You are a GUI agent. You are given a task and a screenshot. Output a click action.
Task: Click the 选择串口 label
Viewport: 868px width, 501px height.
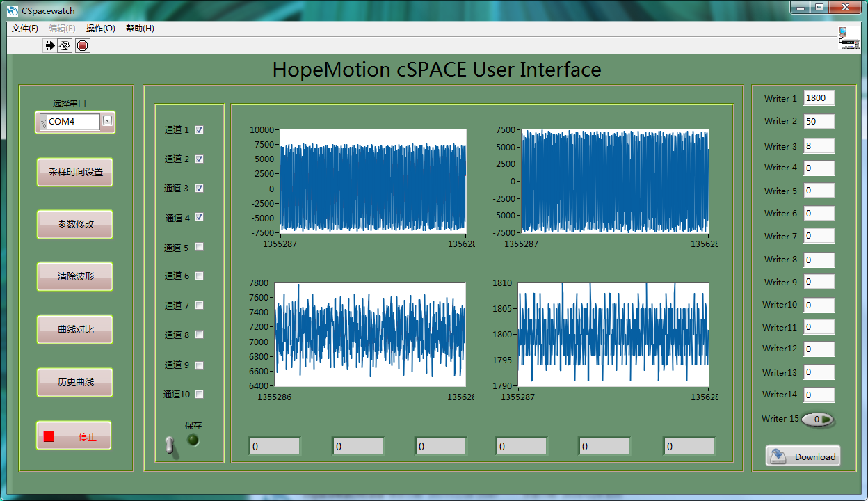tap(70, 103)
